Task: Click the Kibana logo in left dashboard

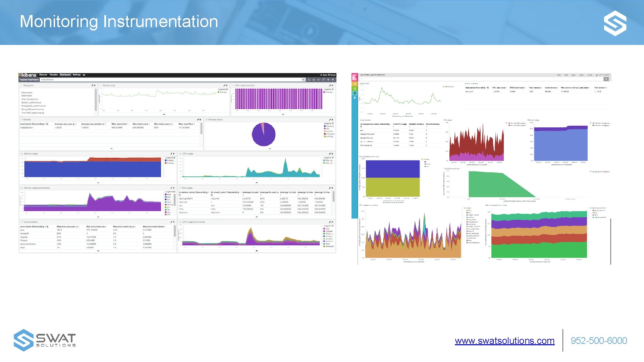Action: [28, 75]
